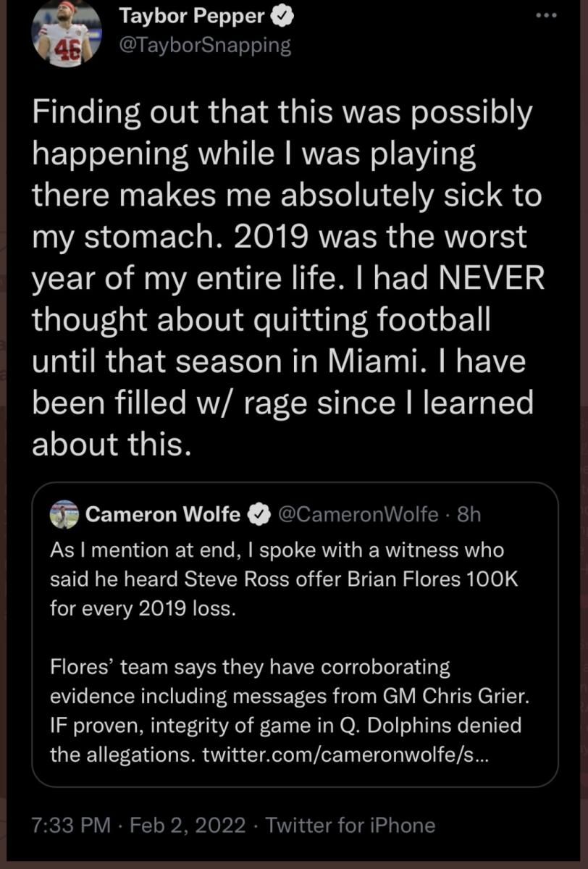
Task: Open the Twitter for iPhone source link
Action: (350, 825)
